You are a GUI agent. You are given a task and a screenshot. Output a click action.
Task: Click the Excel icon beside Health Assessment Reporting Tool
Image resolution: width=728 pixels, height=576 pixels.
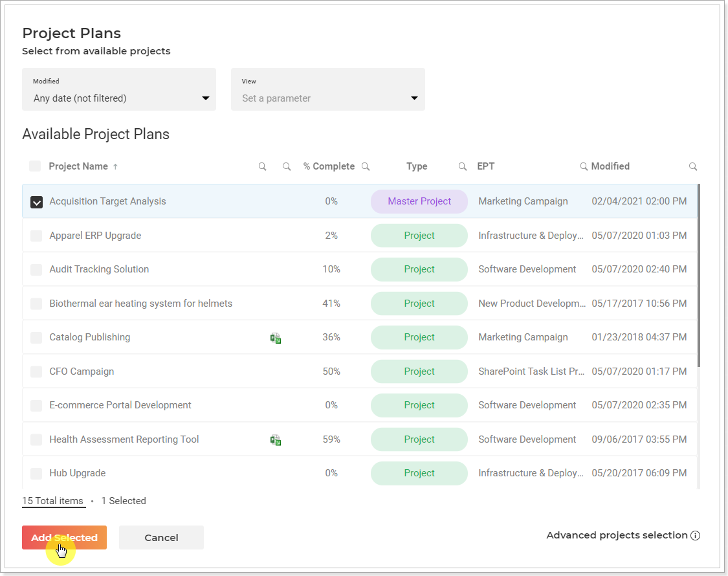(276, 439)
